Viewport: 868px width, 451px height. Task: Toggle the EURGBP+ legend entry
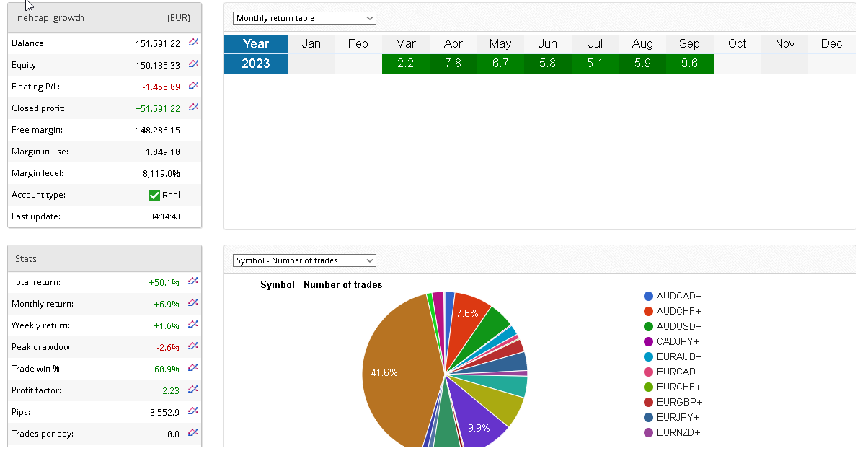pos(679,402)
